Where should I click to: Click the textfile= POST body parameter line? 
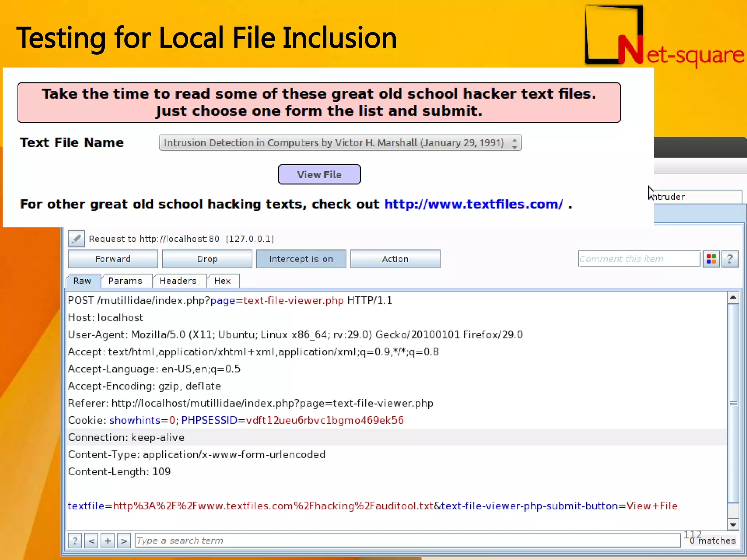point(372,506)
